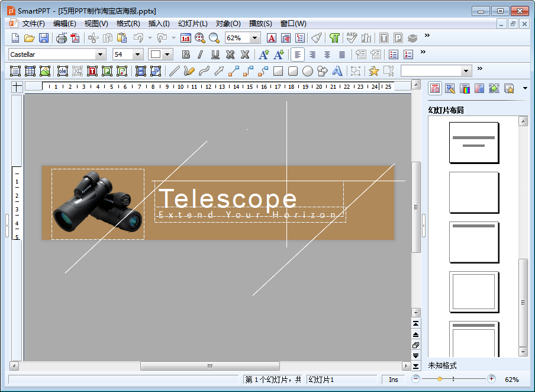Screen dimensions: 535x392
Task: Jump to the first slide button
Action: [x=415, y=323]
